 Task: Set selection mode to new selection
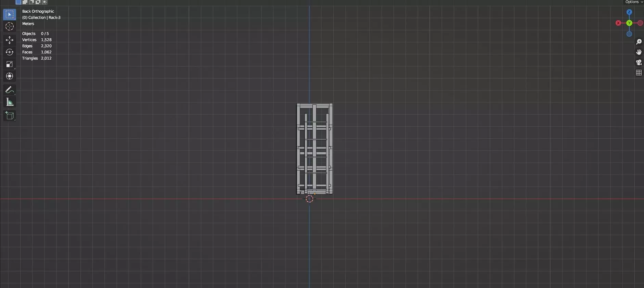point(18,2)
